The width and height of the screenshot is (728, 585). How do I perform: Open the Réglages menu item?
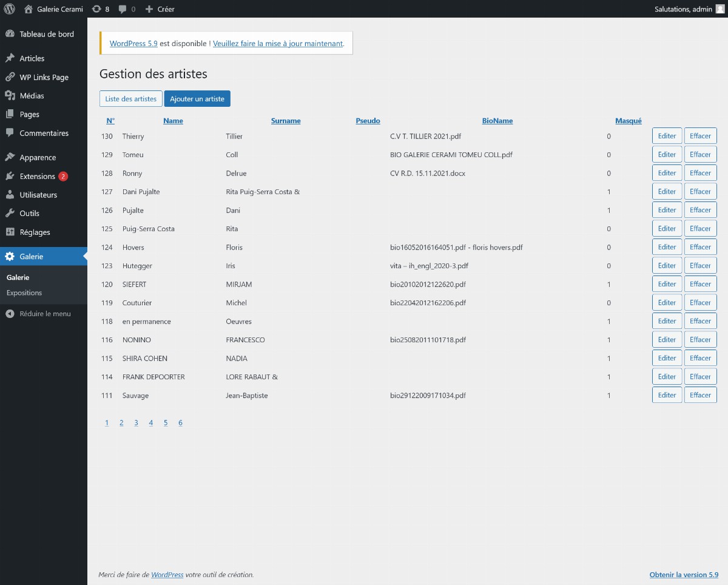[35, 232]
